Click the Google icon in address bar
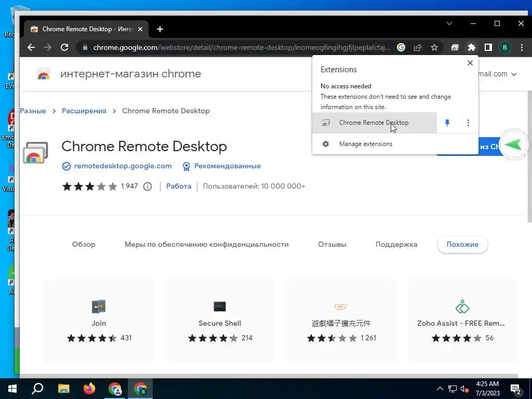Viewport: 532px width, 399px height. click(x=401, y=47)
